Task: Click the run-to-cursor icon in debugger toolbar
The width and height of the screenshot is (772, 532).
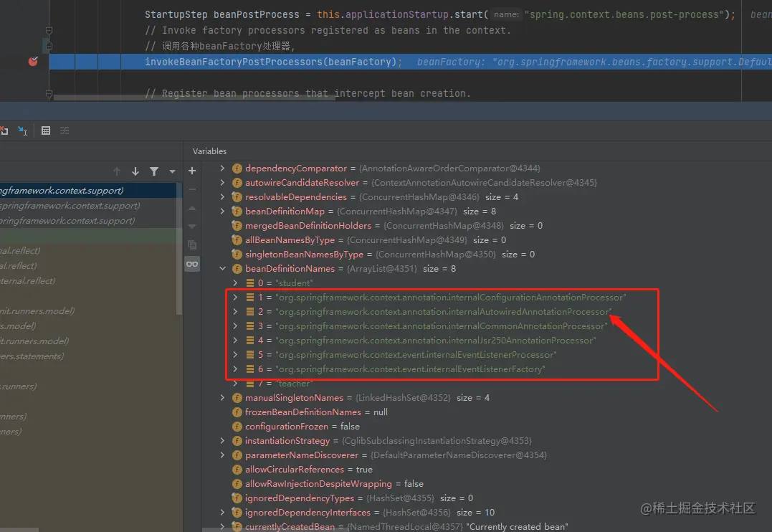Action: pos(23,130)
